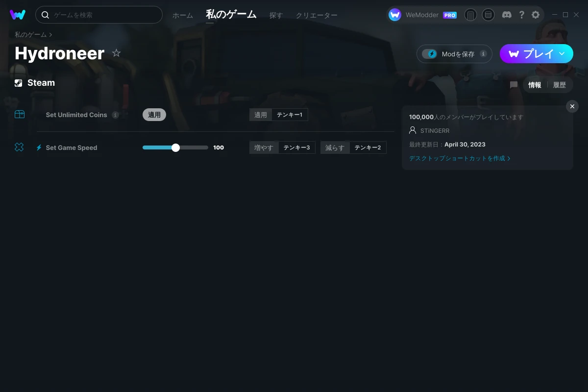The image size is (588, 392).
Task: Click the author person icon
Action: 413,130
